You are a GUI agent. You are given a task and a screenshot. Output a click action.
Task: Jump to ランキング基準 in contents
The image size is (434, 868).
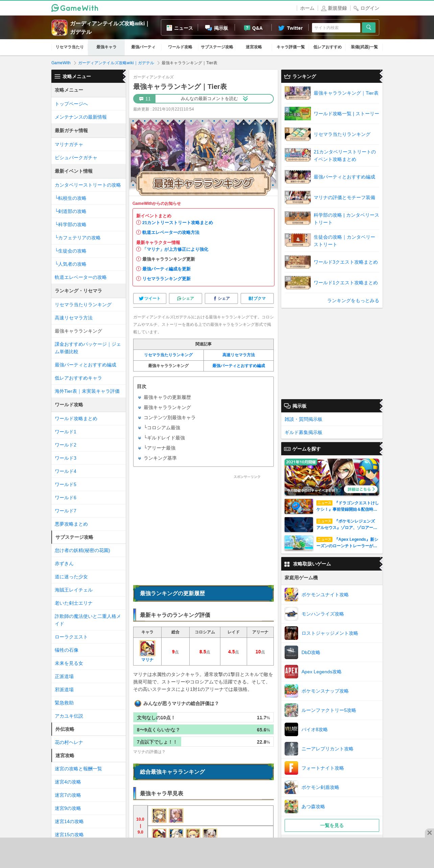160,458
